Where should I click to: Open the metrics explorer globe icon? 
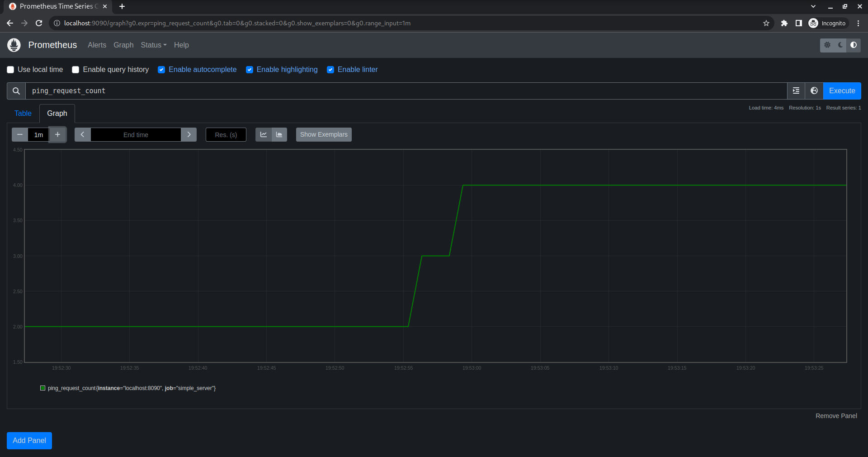(814, 91)
